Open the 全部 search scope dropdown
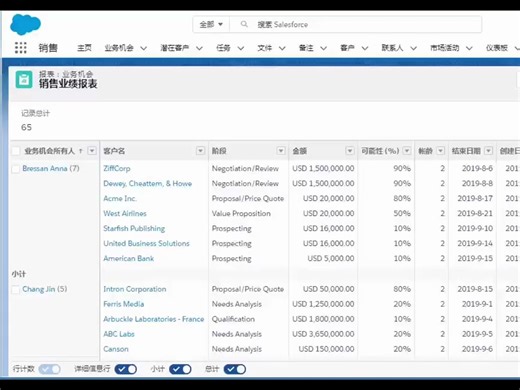The image size is (520, 390). click(211, 24)
